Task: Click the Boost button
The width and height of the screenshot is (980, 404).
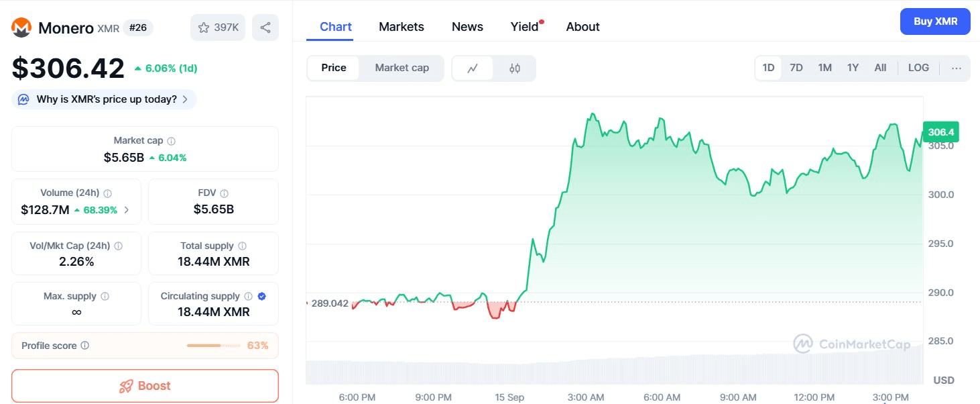Action: pos(145,386)
